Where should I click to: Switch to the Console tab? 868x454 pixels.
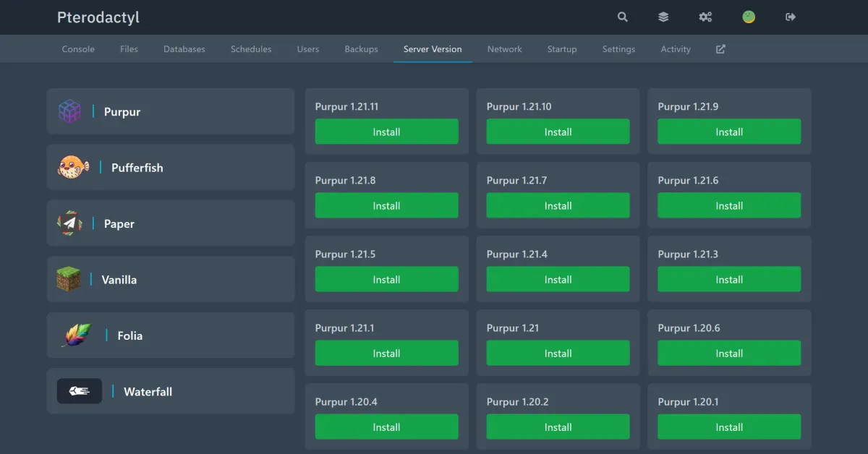78,49
